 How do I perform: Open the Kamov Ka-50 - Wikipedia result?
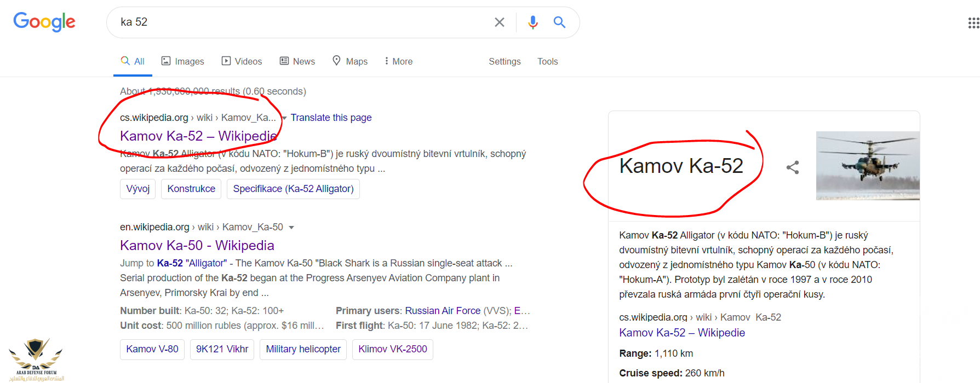pos(197,245)
